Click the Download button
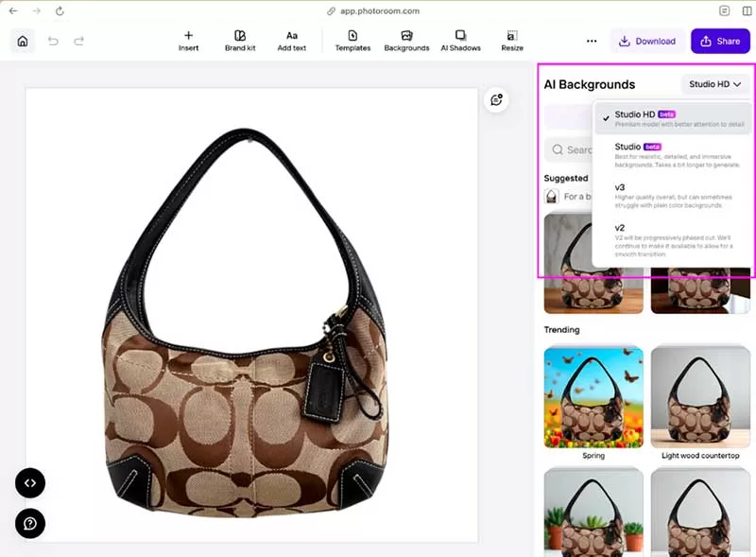Viewport: 756px width, 557px height. [647, 41]
